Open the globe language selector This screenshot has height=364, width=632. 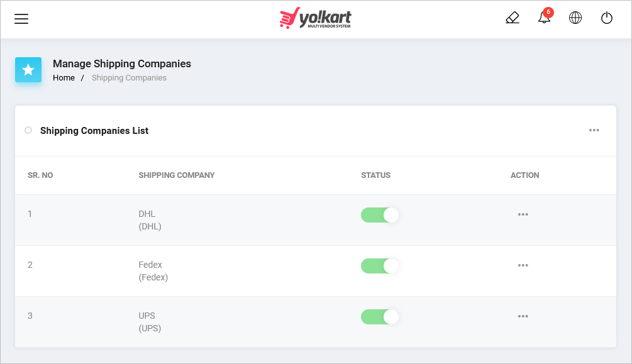click(575, 18)
